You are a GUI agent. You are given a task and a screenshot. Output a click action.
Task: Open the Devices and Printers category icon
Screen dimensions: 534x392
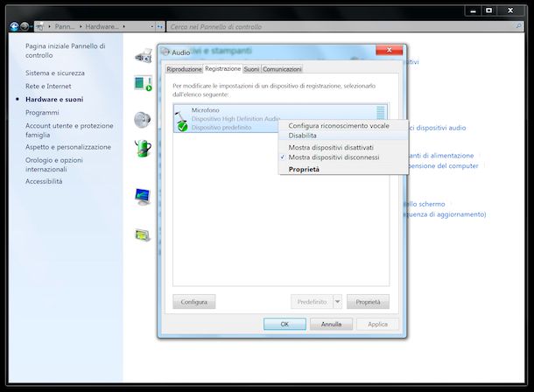point(144,56)
